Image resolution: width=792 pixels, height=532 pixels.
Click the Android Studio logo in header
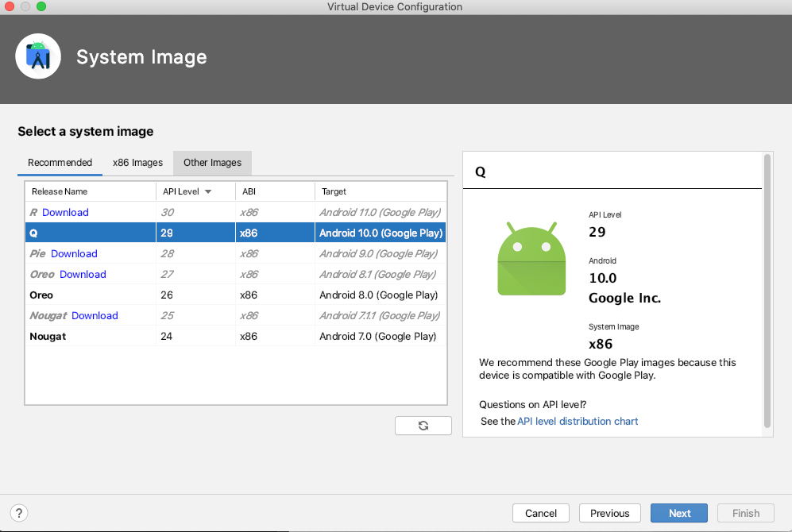click(38, 57)
